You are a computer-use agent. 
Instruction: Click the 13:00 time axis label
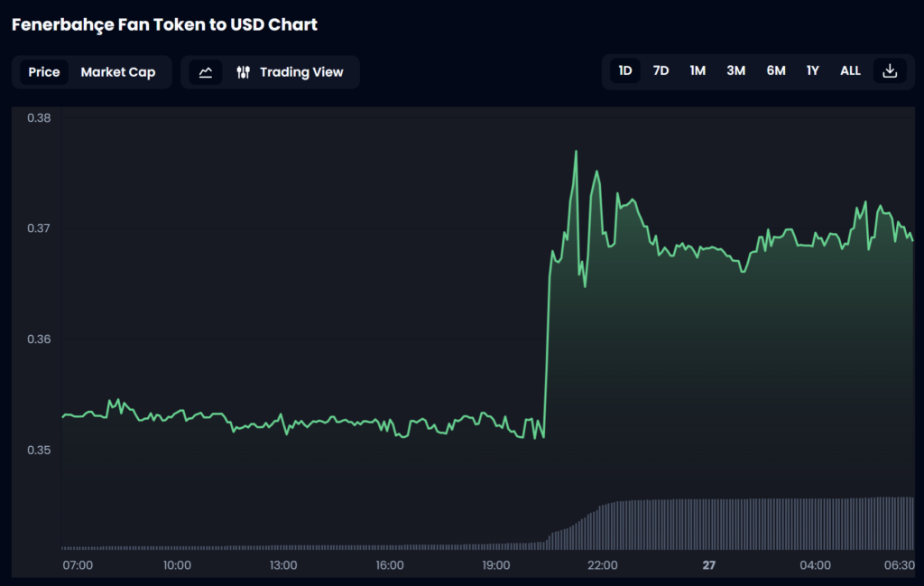[x=283, y=565]
